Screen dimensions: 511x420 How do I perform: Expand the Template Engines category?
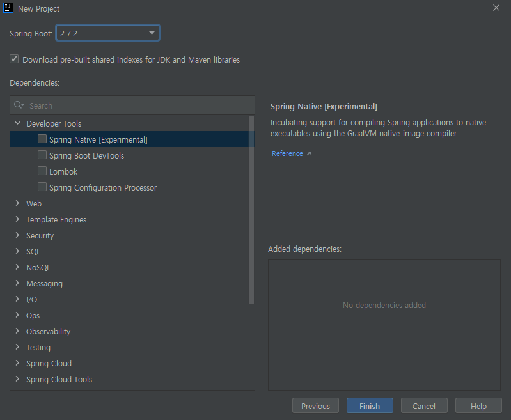coord(18,219)
